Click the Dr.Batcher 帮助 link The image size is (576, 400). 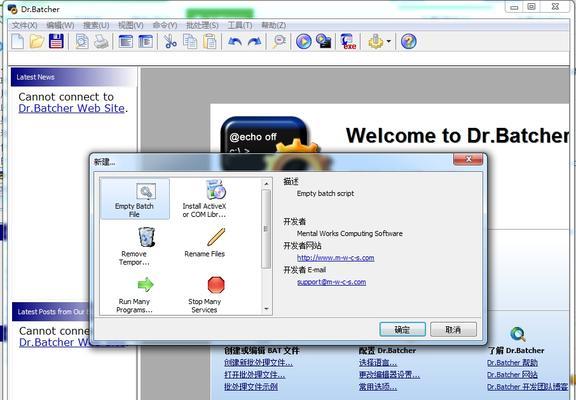click(x=512, y=363)
